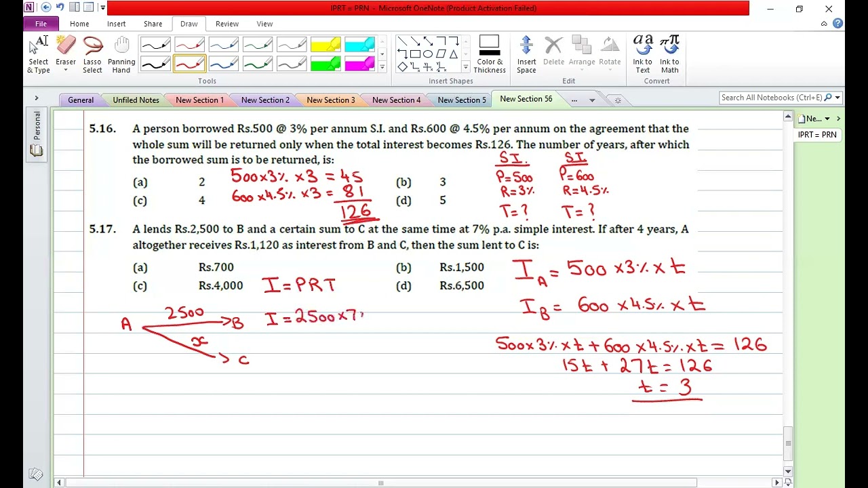Toggle Full Page View

point(88,7)
